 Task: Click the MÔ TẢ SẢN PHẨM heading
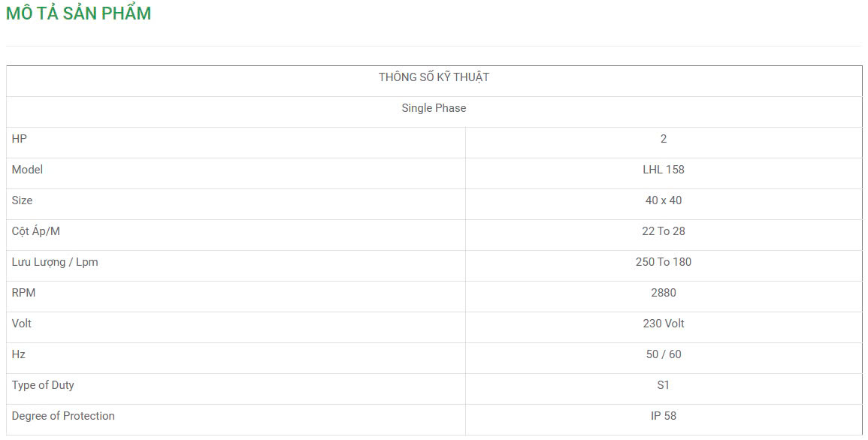coord(78,14)
